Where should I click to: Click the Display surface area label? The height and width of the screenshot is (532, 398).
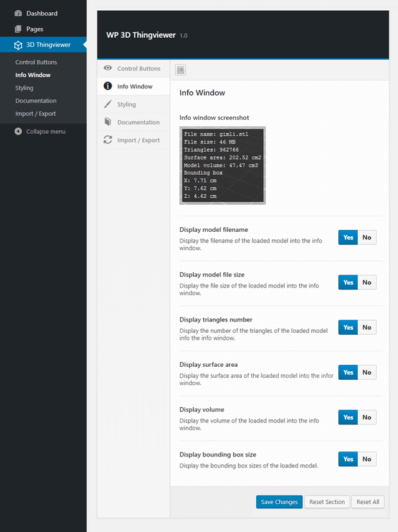coord(208,365)
